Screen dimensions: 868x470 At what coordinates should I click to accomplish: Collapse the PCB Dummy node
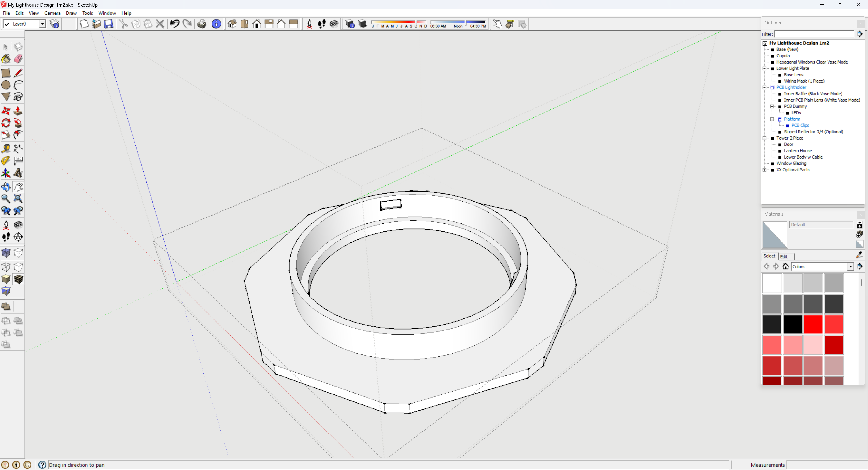tap(772, 107)
